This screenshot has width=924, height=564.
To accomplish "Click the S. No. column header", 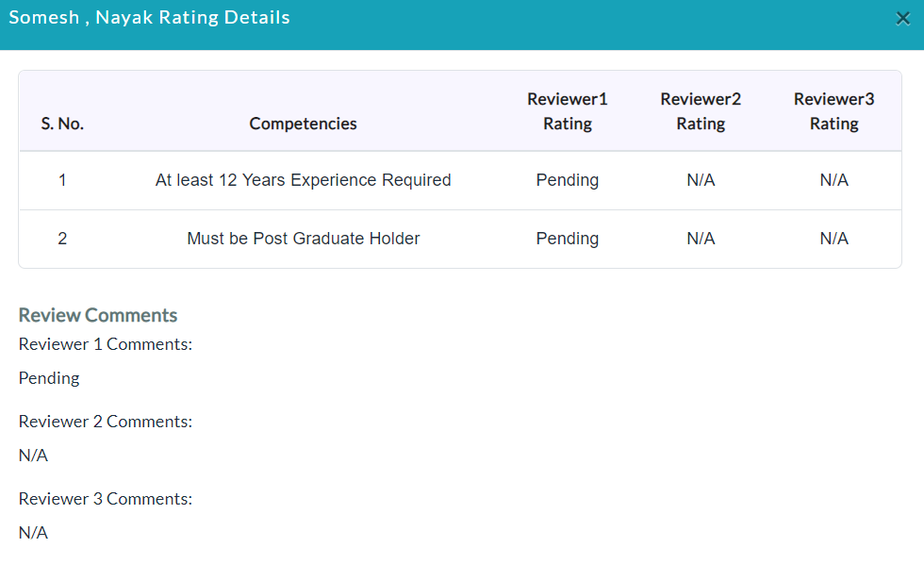I will [62, 124].
